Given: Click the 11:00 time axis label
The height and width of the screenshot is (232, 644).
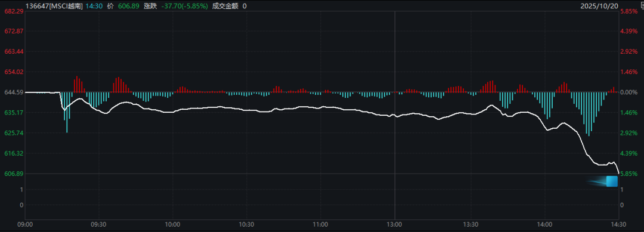Looking at the screenshot, I should pos(320,225).
